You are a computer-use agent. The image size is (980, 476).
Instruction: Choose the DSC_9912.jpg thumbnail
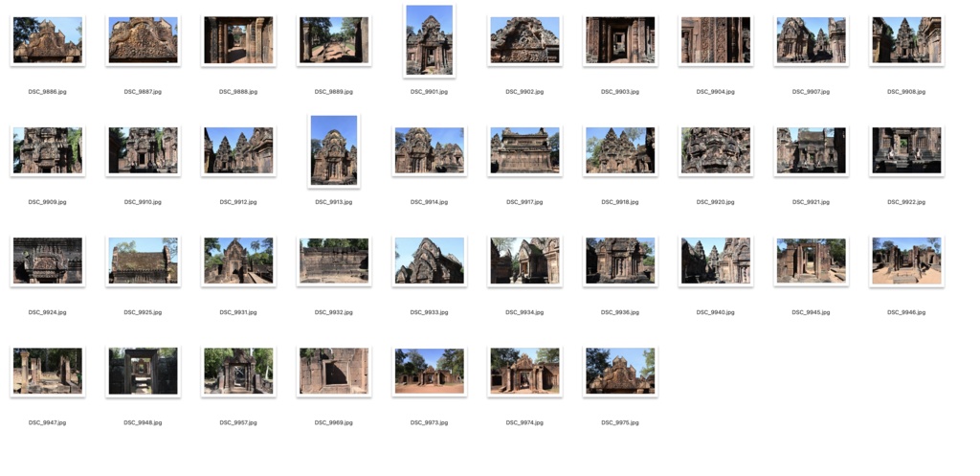(x=238, y=150)
